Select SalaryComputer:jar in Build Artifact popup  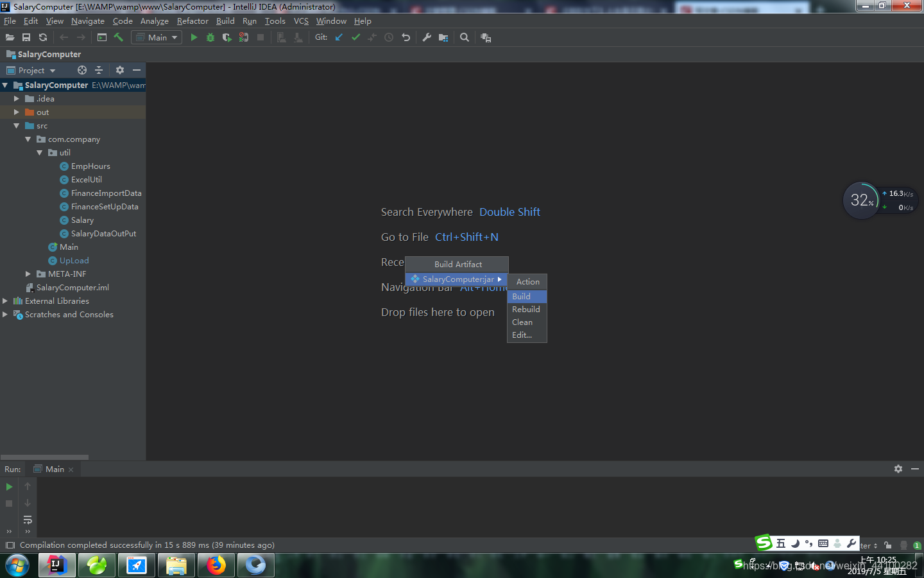click(x=456, y=279)
